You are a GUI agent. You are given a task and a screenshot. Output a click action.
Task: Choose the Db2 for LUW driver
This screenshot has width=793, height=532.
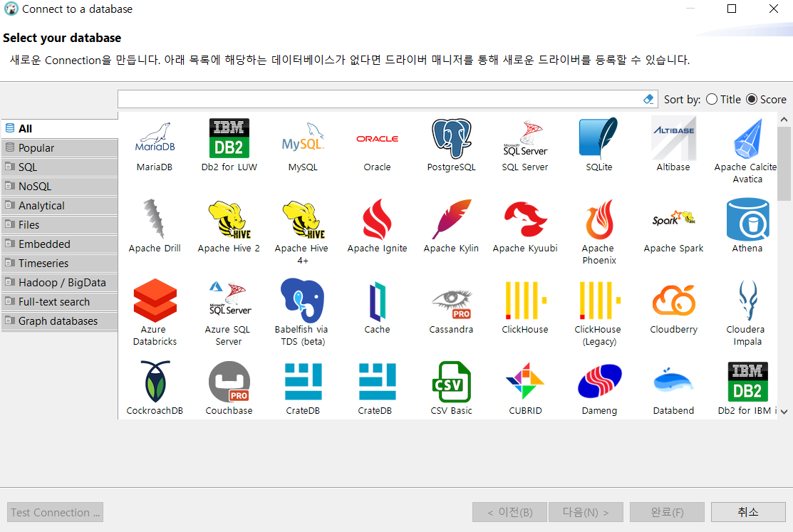[x=229, y=138]
